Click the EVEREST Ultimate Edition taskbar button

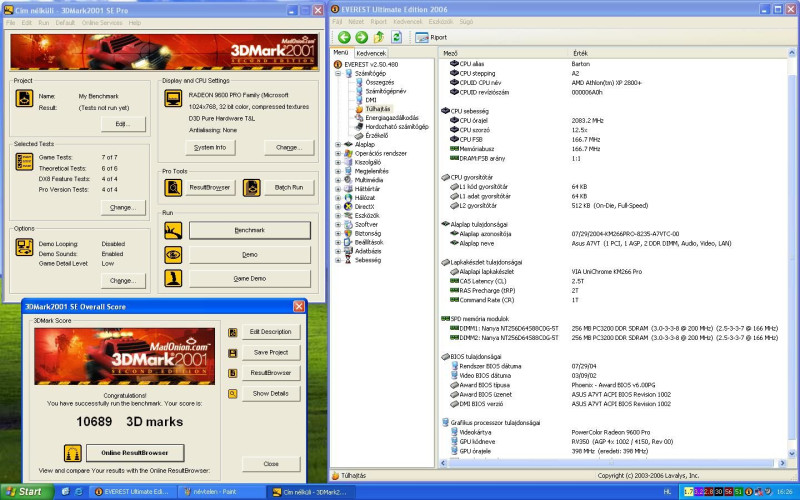click(134, 492)
